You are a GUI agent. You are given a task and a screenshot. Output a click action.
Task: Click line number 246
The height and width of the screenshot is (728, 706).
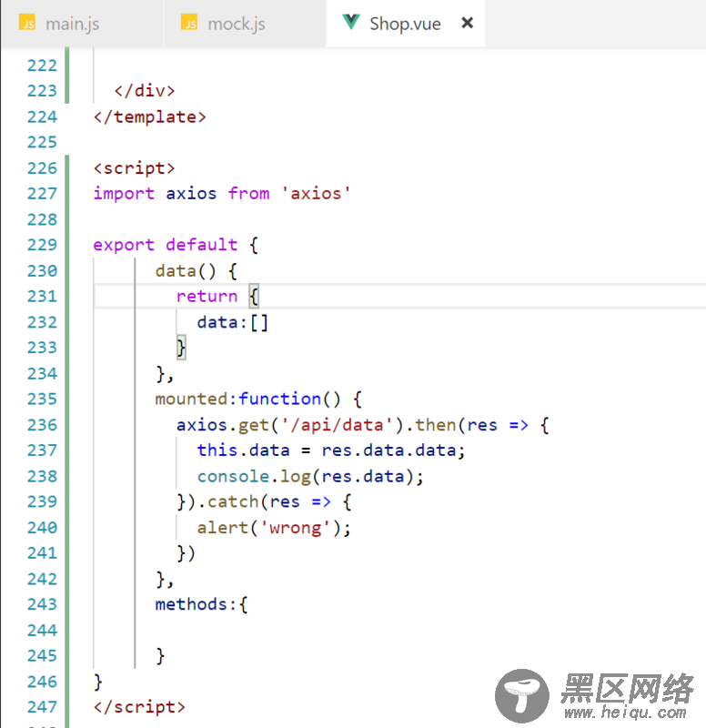42,682
